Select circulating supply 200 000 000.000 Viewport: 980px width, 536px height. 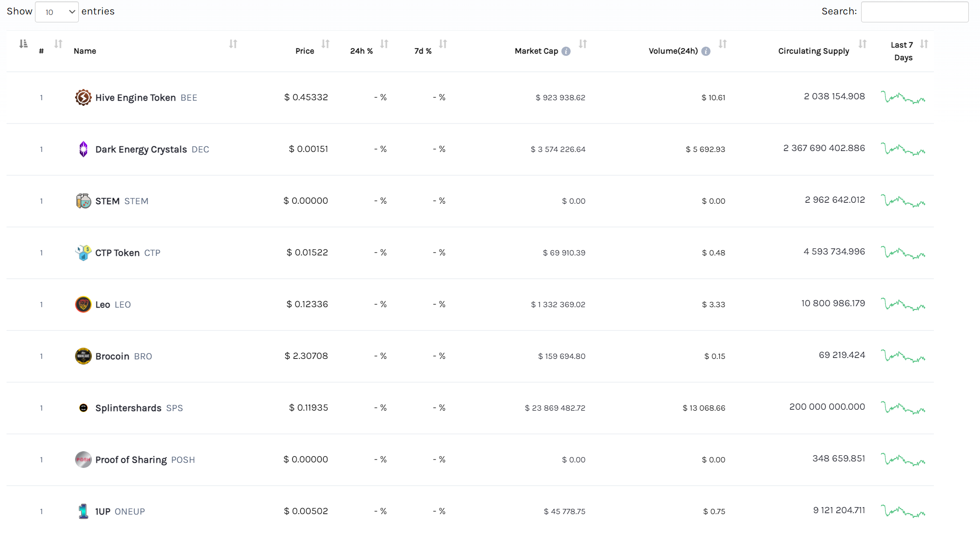[827, 406]
